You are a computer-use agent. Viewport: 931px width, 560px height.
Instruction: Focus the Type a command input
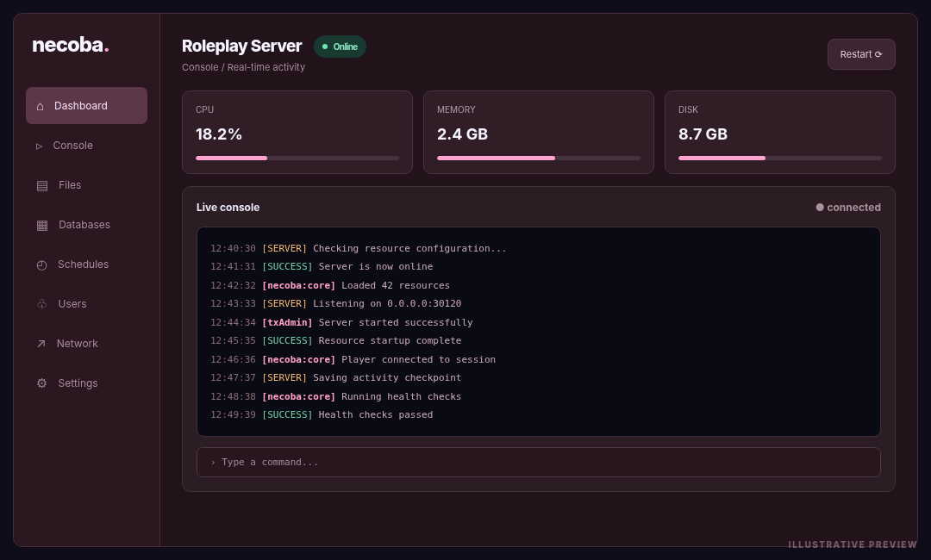[x=539, y=462]
